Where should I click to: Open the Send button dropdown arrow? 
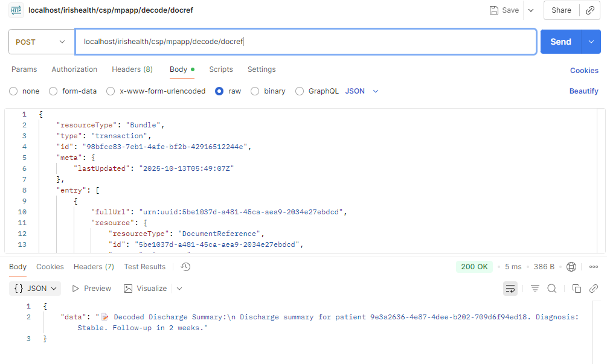tap(591, 42)
